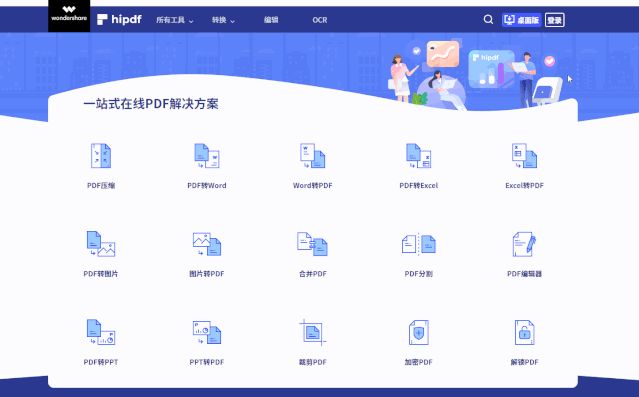This screenshot has height=397, width=639.
Task: Open the PDF转PPT icon
Action: [x=101, y=332]
